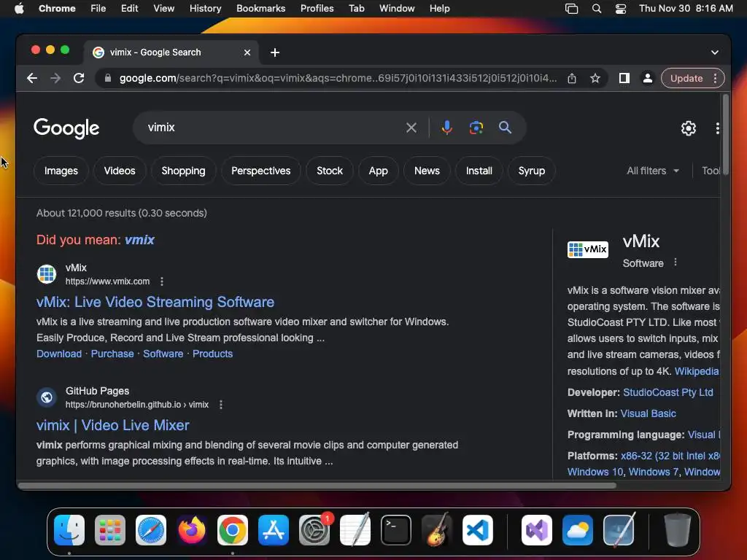Start search by voice with the microphone
The width and height of the screenshot is (747, 560).
coord(447,128)
